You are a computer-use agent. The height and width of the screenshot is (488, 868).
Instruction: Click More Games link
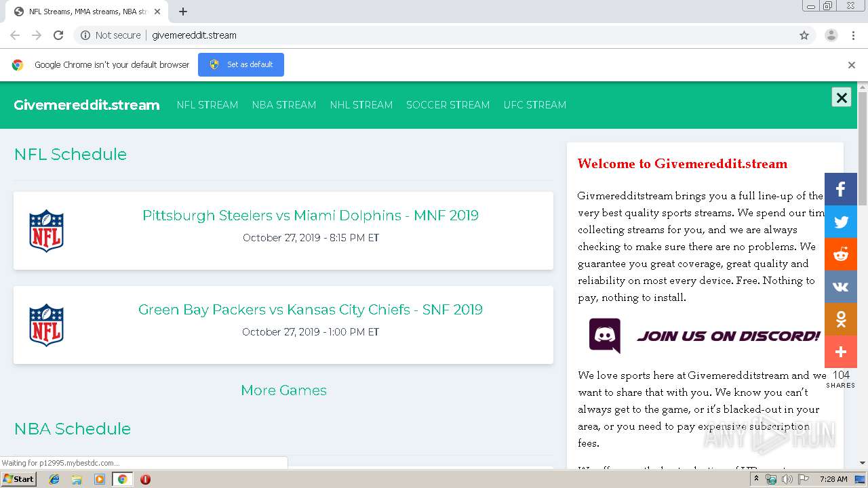pos(283,390)
